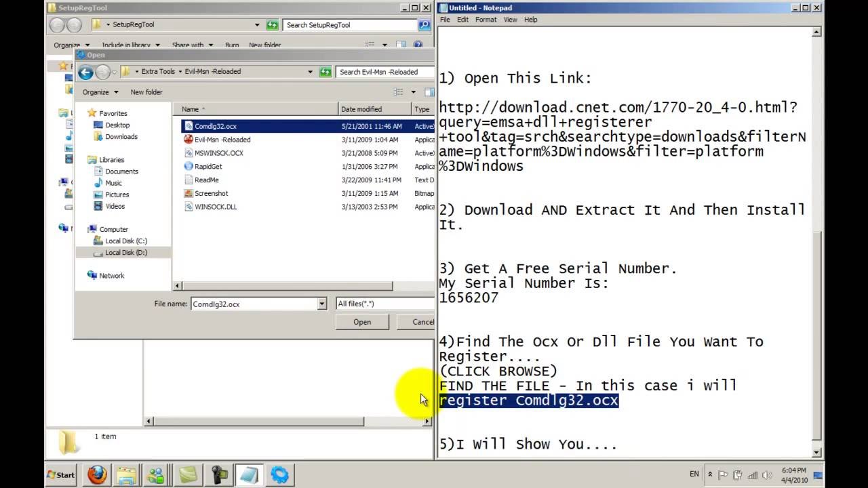Click the Desktop icon under Favorites
Screen dimensions: 868x488
point(98,125)
